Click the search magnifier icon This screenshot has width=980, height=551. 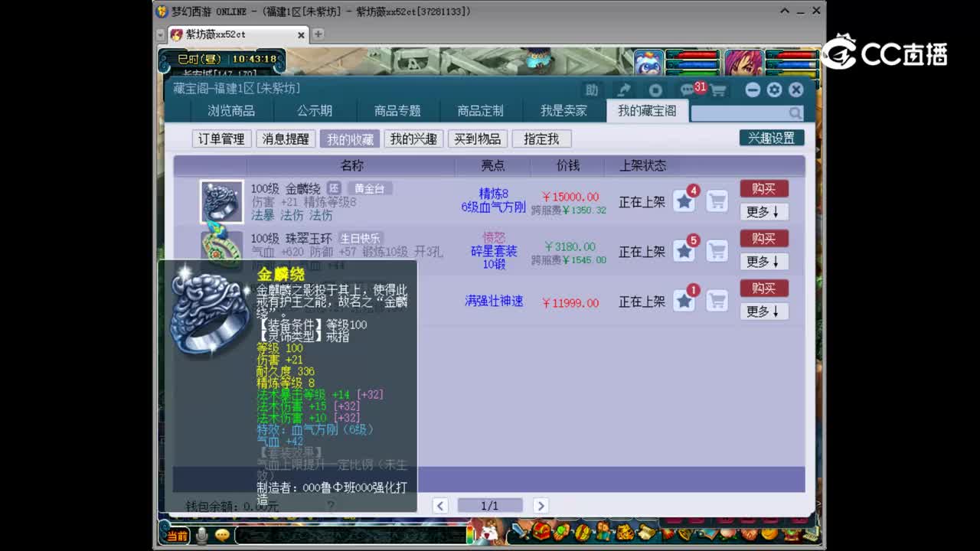tap(795, 113)
